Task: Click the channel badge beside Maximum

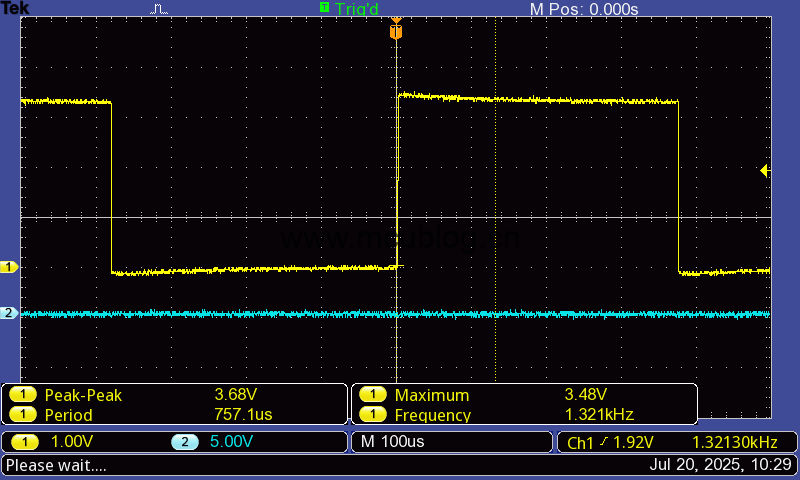Action: (373, 395)
